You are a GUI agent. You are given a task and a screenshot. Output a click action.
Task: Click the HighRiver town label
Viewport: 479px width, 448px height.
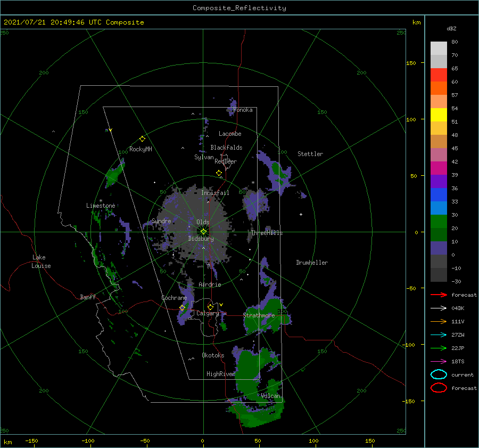pos(220,374)
